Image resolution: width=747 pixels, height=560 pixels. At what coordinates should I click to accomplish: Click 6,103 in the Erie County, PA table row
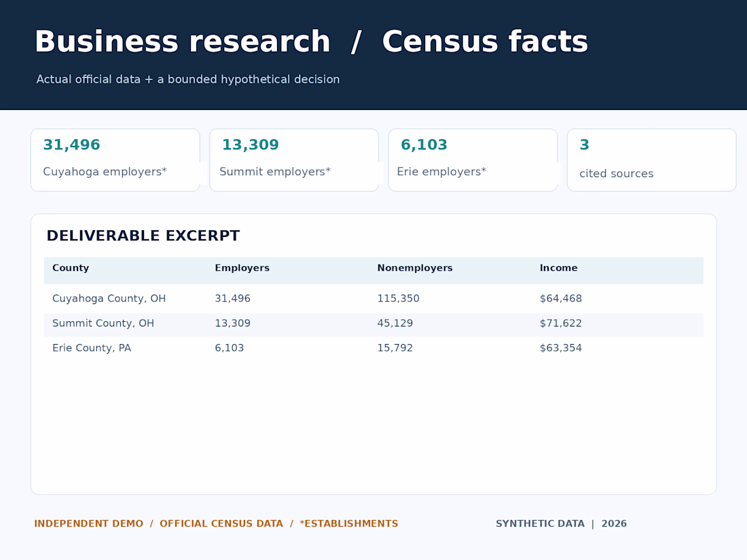point(229,348)
